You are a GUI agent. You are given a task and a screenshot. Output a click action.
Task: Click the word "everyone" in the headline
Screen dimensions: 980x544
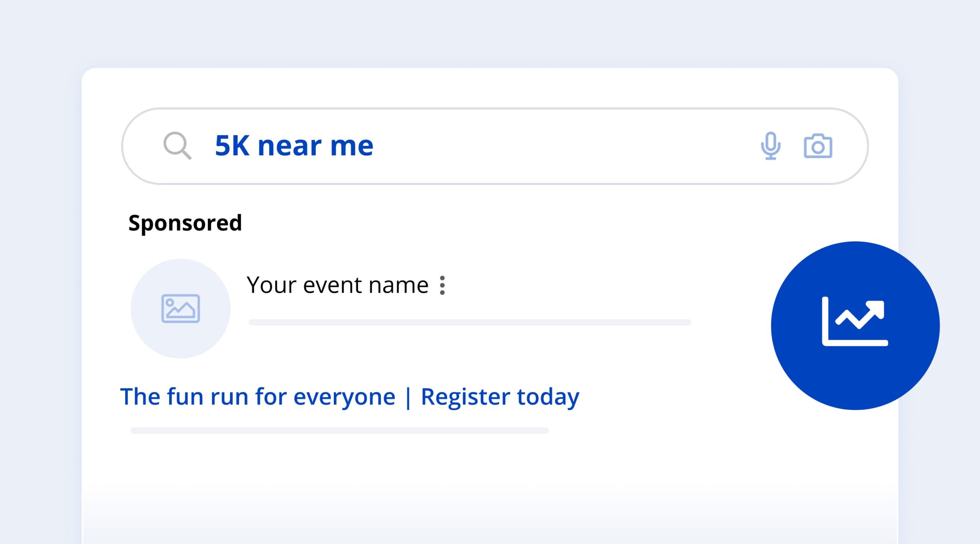(x=344, y=397)
